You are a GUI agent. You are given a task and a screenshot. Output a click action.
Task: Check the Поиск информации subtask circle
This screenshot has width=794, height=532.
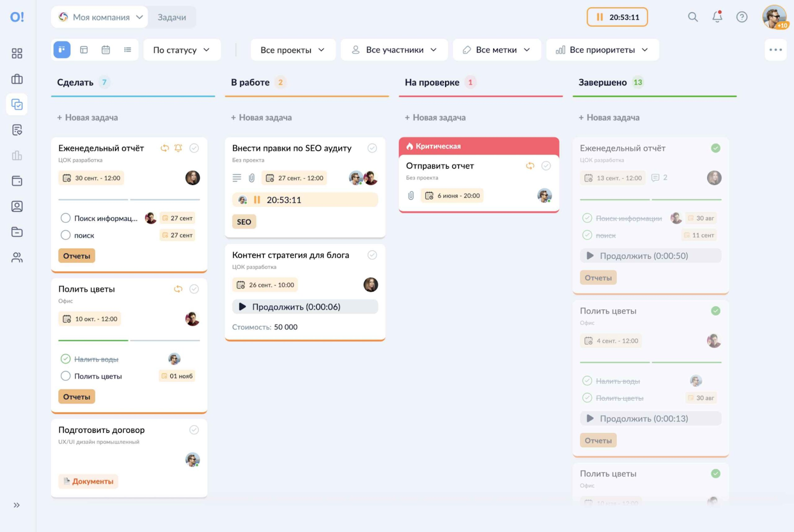click(x=66, y=218)
